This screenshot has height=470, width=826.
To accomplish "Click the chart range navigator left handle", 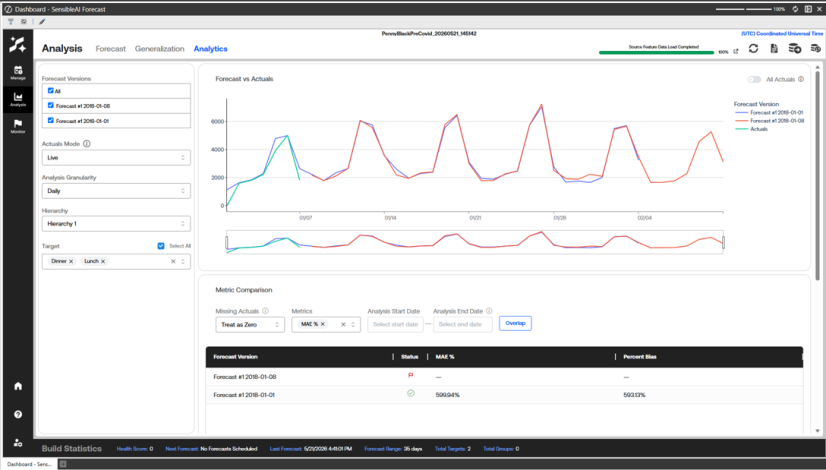I will pos(227,242).
